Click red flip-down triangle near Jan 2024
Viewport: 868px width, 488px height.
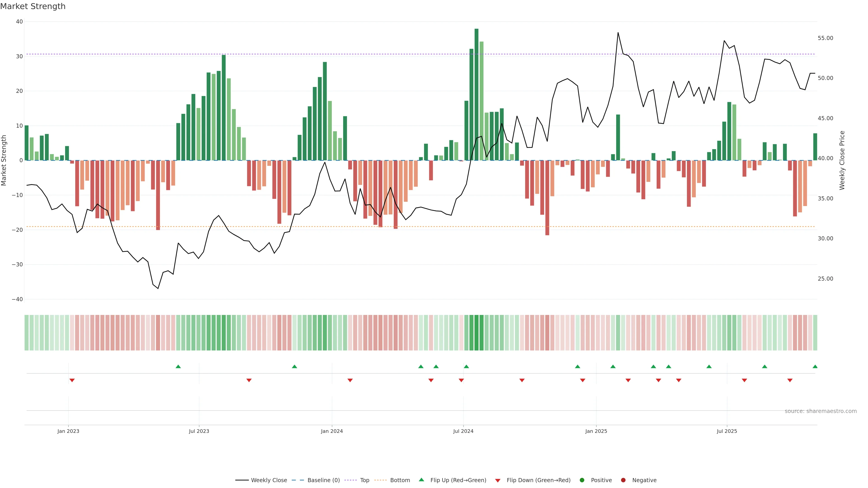[350, 380]
